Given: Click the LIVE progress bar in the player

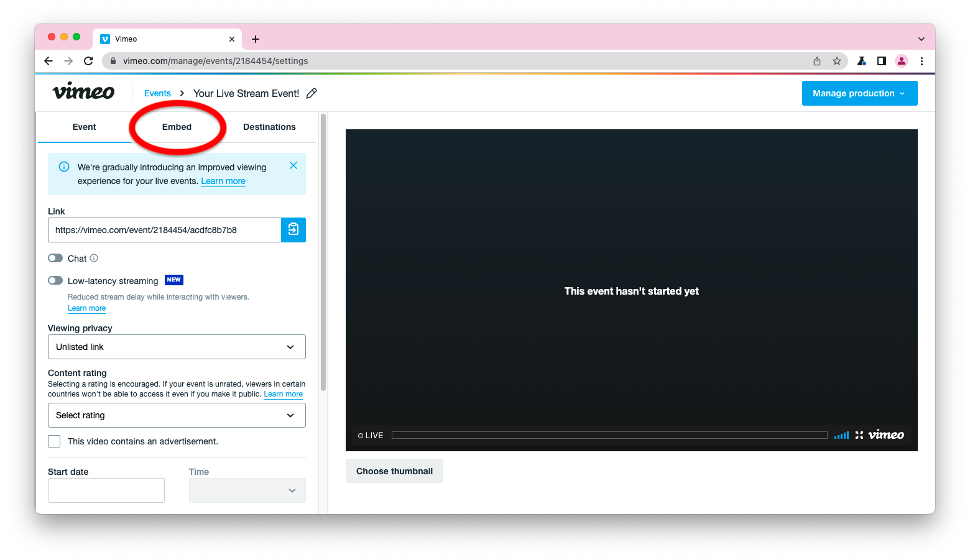Looking at the screenshot, I should pyautogui.click(x=609, y=435).
